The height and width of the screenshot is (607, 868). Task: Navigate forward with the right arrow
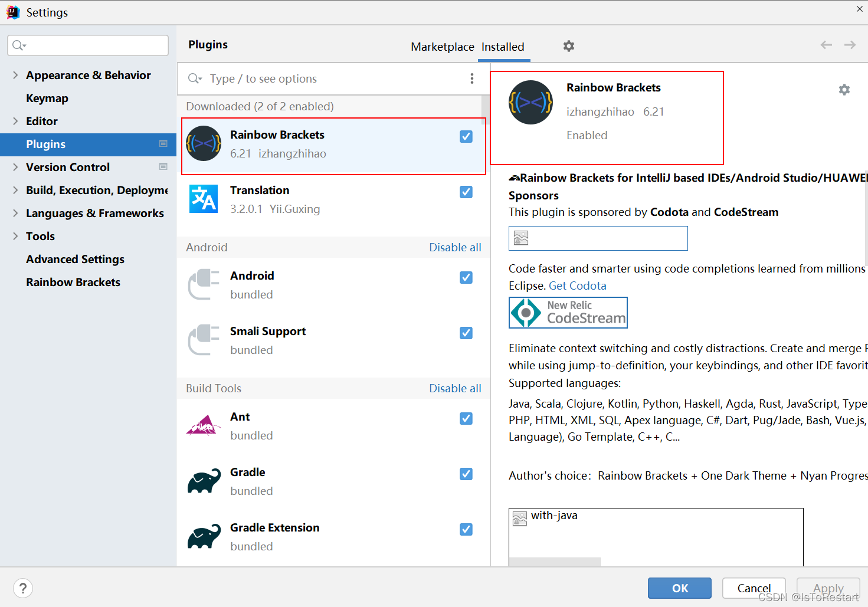[x=850, y=45]
